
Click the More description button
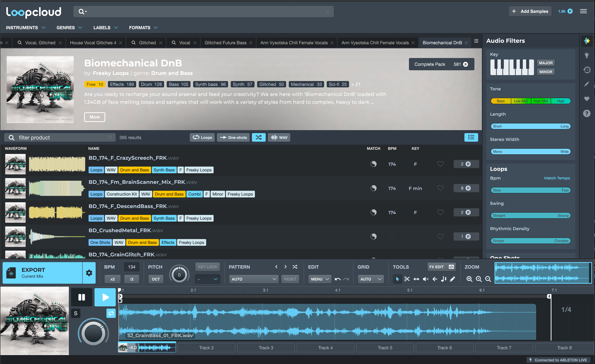pos(94,117)
